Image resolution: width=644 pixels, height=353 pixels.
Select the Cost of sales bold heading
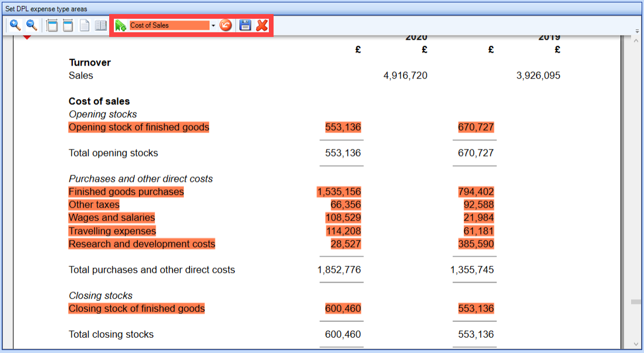tap(99, 101)
